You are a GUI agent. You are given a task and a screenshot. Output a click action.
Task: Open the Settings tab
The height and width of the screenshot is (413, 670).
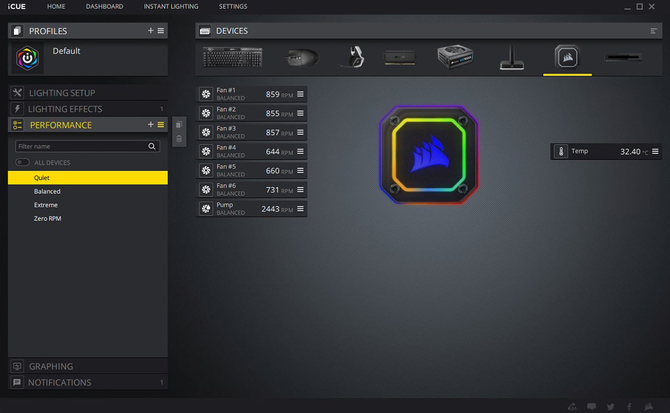[233, 6]
